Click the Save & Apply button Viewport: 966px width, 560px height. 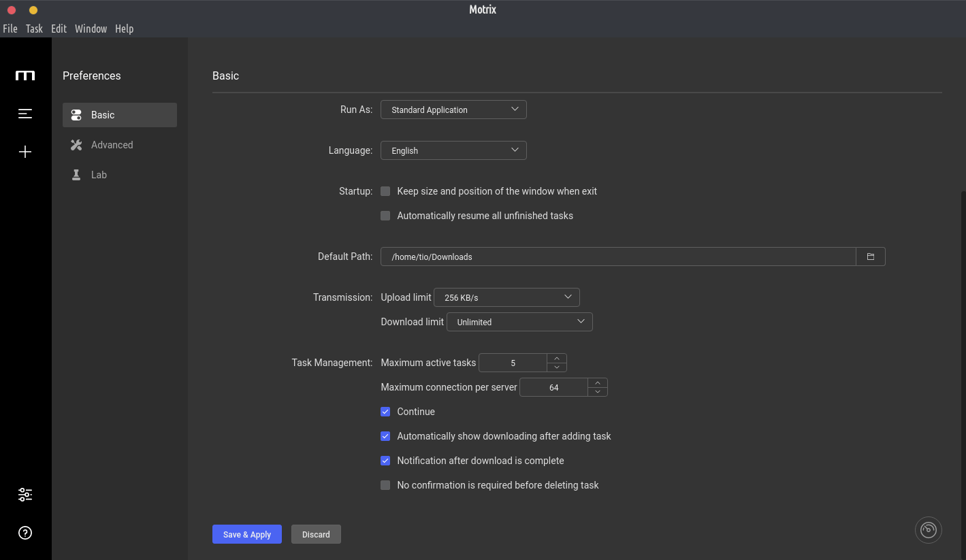point(247,534)
